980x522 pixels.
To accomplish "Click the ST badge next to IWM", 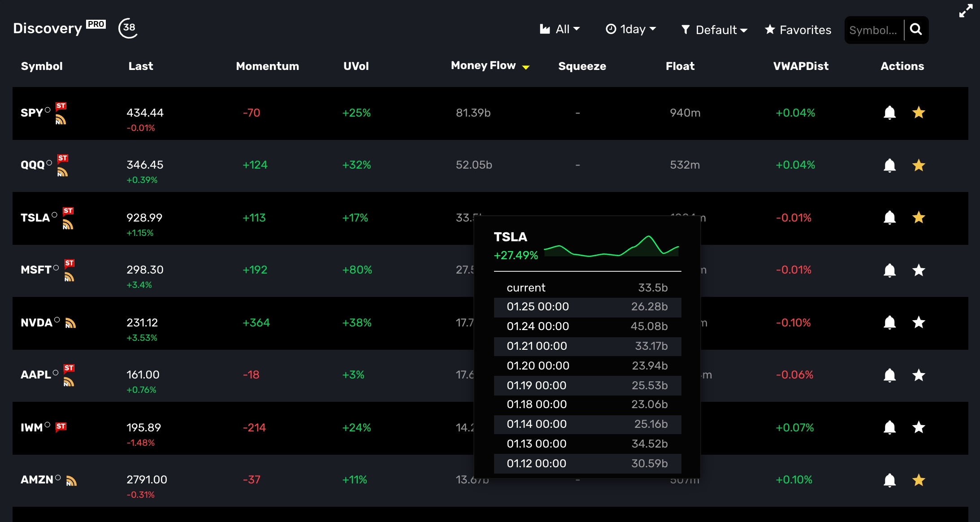I will click(61, 426).
